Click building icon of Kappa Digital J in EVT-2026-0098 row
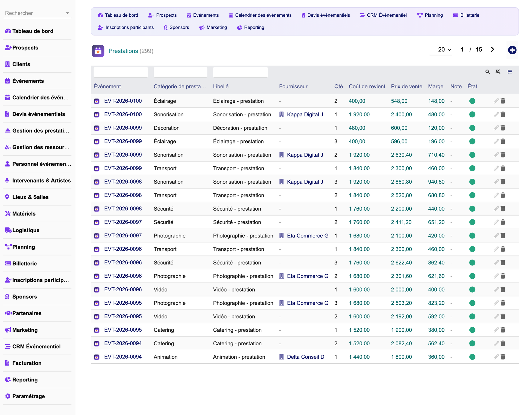 click(x=281, y=182)
